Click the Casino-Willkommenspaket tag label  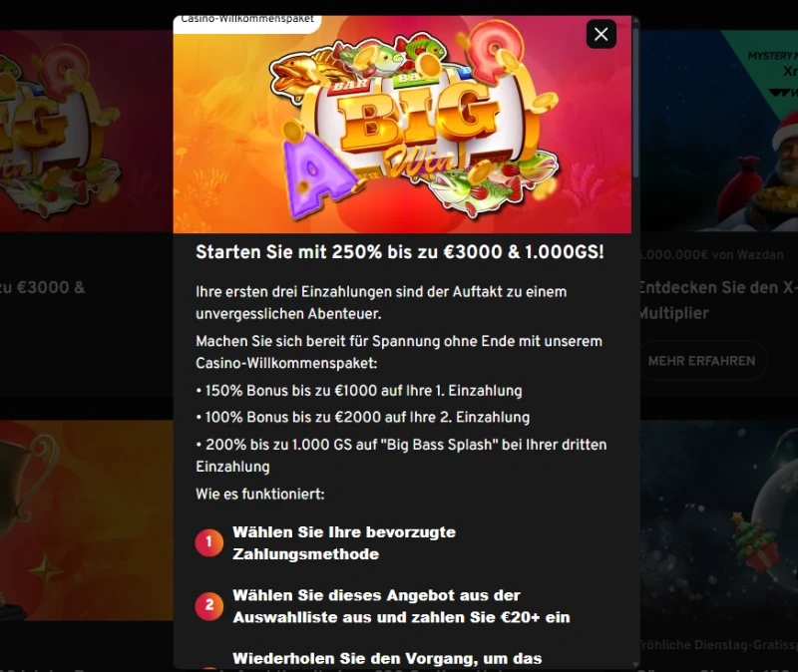pyautogui.click(x=246, y=20)
